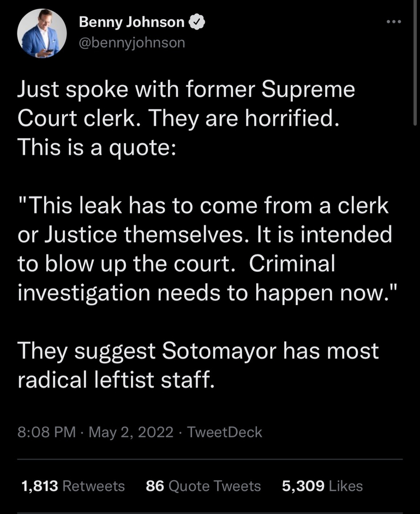Show the 5,309 Likes list
The height and width of the screenshot is (514, 420).
(x=303, y=486)
